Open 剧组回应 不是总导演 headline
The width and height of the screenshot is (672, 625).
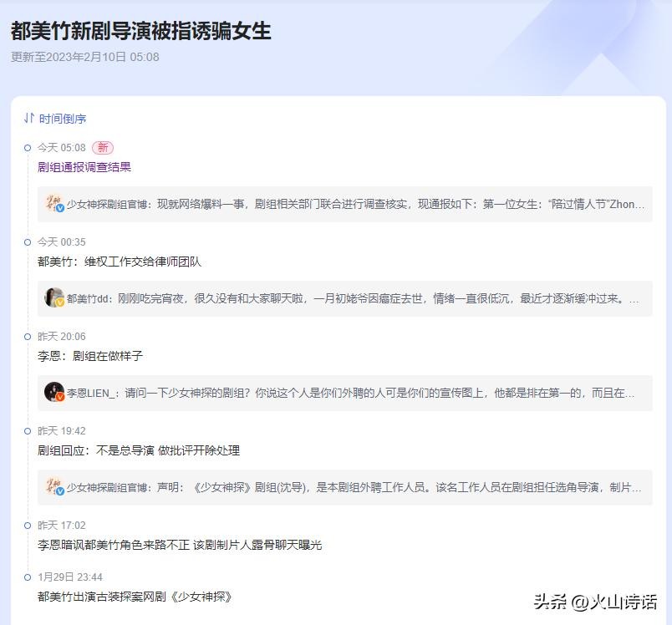tap(139, 450)
